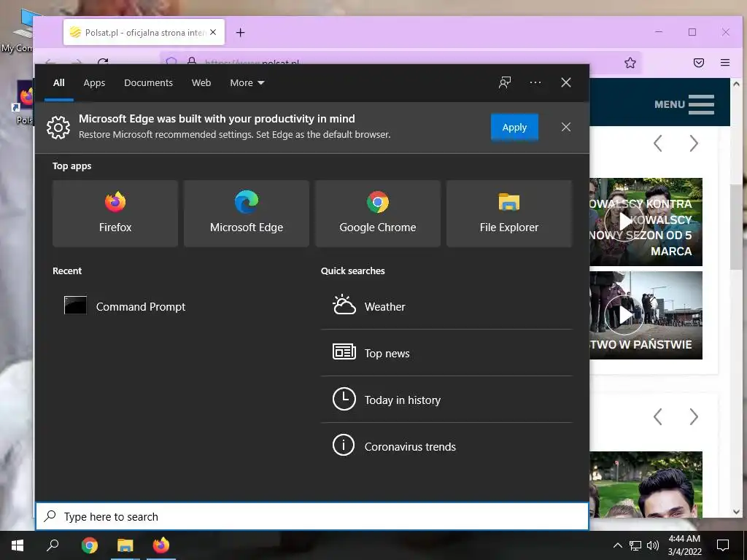The height and width of the screenshot is (560, 747).
Task: Open File Explorer from the taskbar
Action: click(125, 545)
